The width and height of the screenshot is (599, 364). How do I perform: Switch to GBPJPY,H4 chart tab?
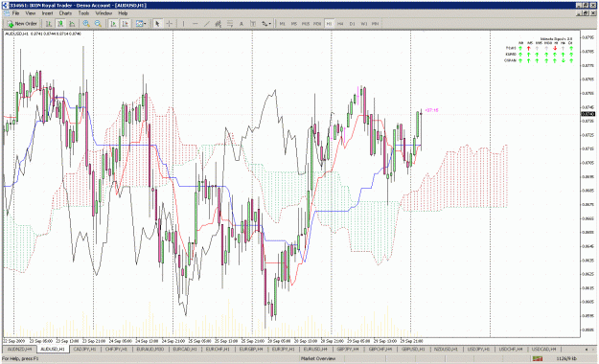pos(349,349)
